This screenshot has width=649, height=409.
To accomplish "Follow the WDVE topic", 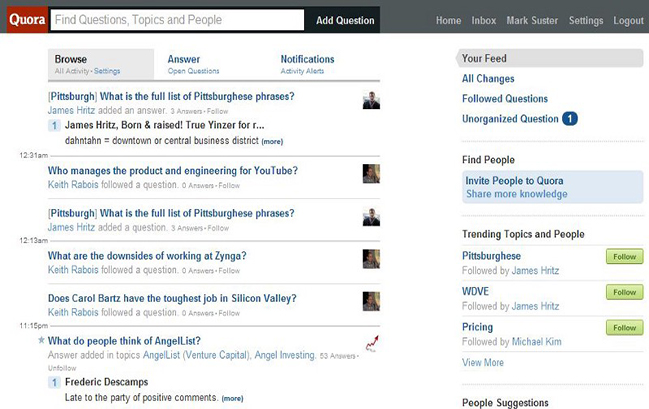I will tap(625, 292).
